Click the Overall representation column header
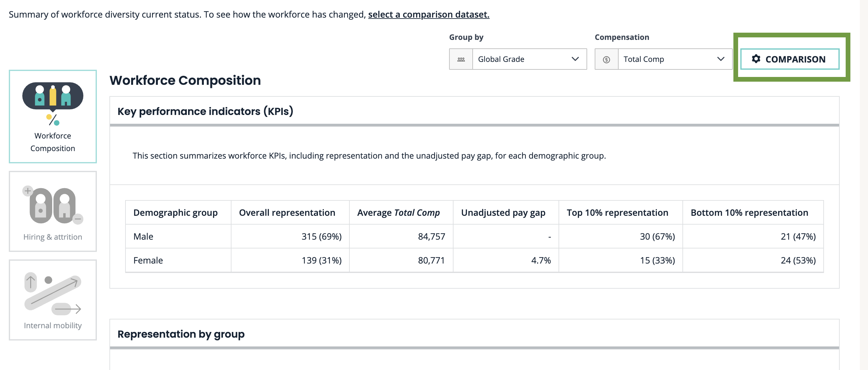This screenshot has height=370, width=868. click(287, 212)
